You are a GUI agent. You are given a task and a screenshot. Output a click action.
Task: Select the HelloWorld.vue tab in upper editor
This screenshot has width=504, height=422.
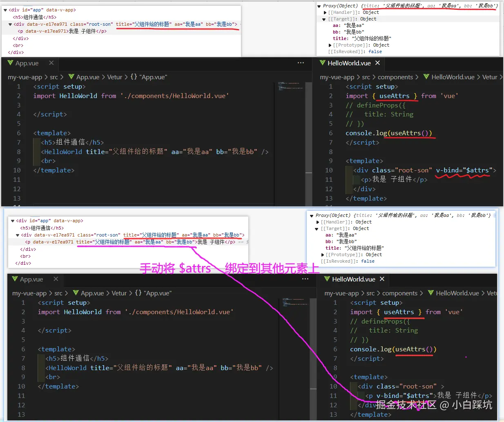(350, 63)
